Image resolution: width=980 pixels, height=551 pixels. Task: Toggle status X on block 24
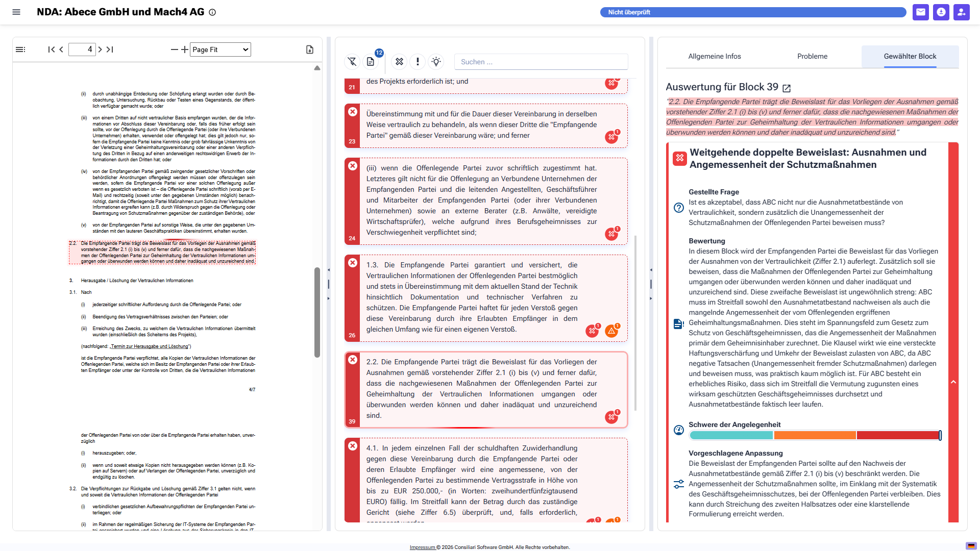[x=353, y=166]
